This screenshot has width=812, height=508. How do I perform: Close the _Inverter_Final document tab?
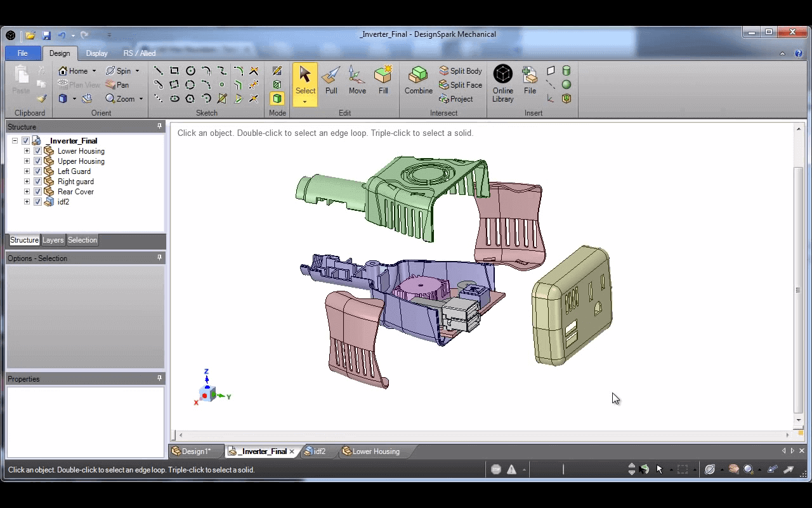click(x=292, y=451)
